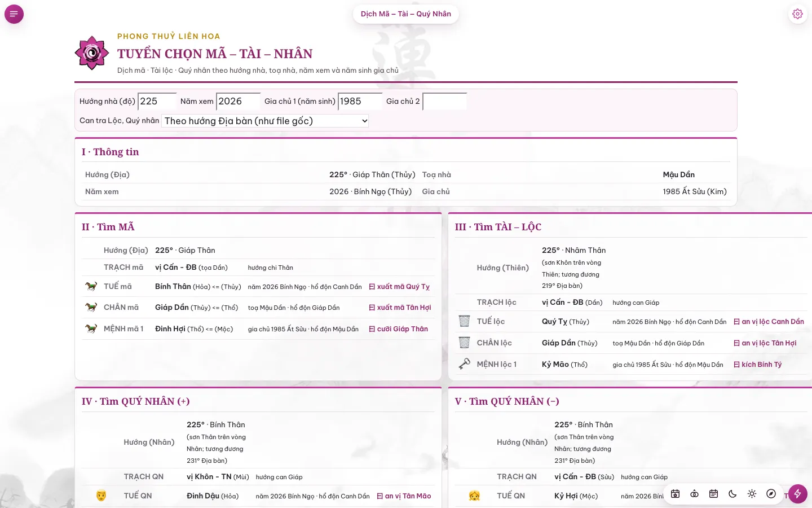This screenshot has height=508, width=812.
Task: Click the horse icon beside MỆNH mã 1
Action: [x=91, y=329]
